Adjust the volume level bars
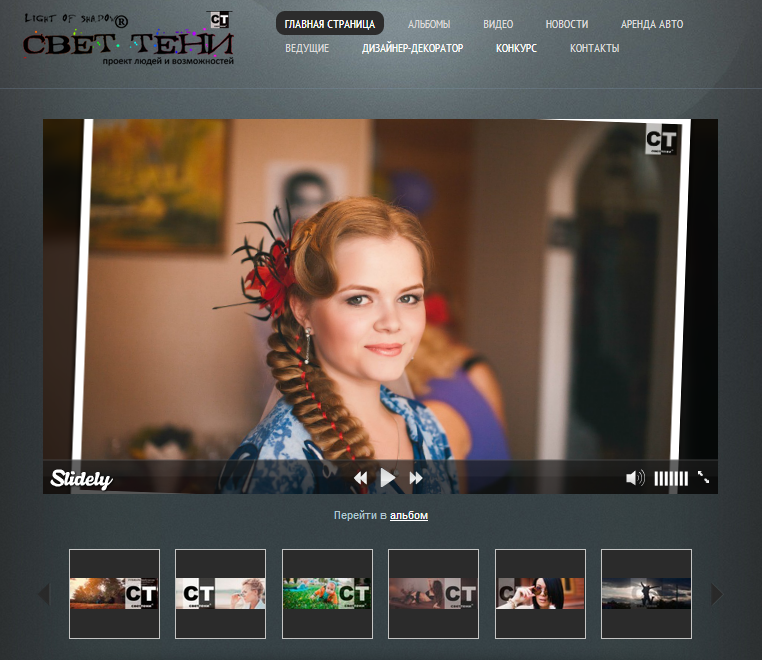The image size is (762, 660). click(671, 479)
